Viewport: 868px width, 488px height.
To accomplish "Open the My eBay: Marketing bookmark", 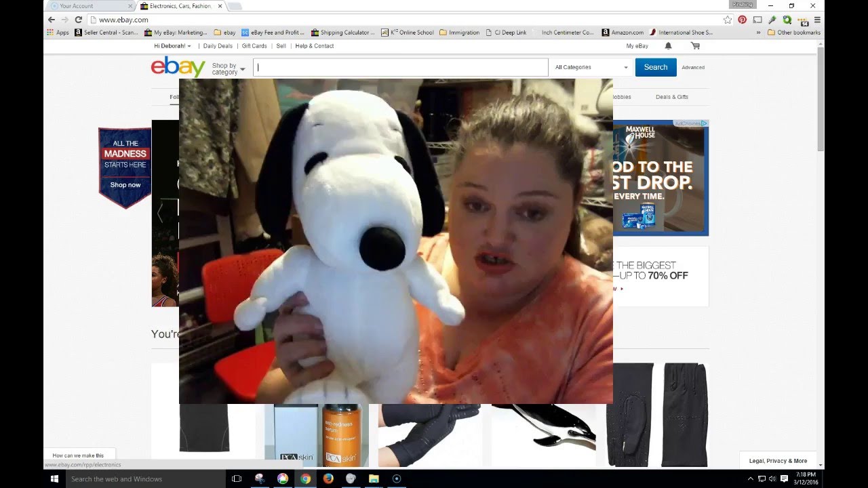I will (176, 33).
